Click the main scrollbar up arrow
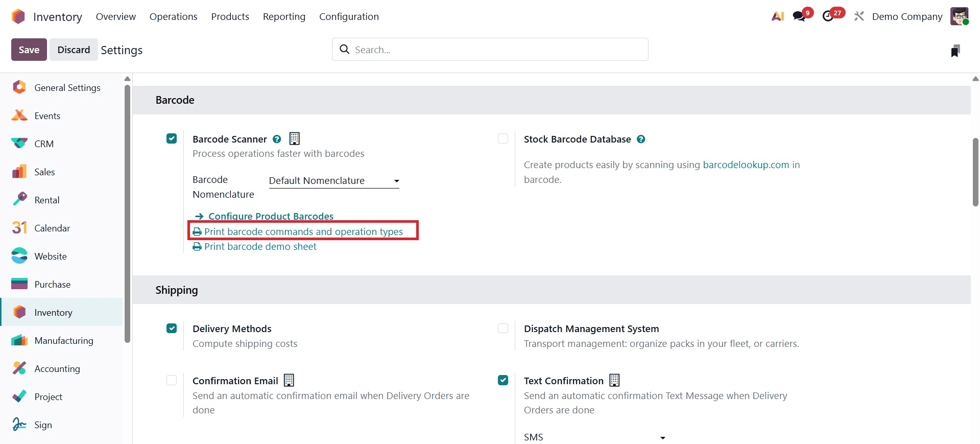Image resolution: width=980 pixels, height=444 pixels. coord(975,79)
